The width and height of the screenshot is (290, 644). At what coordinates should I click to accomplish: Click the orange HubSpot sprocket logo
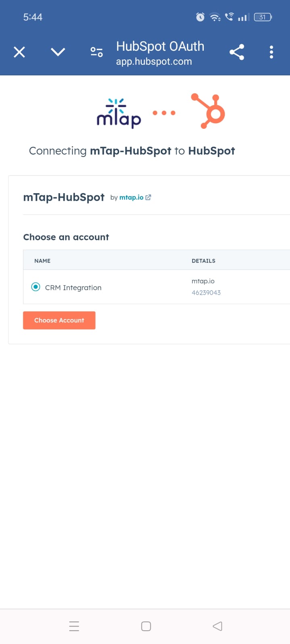pos(209,111)
